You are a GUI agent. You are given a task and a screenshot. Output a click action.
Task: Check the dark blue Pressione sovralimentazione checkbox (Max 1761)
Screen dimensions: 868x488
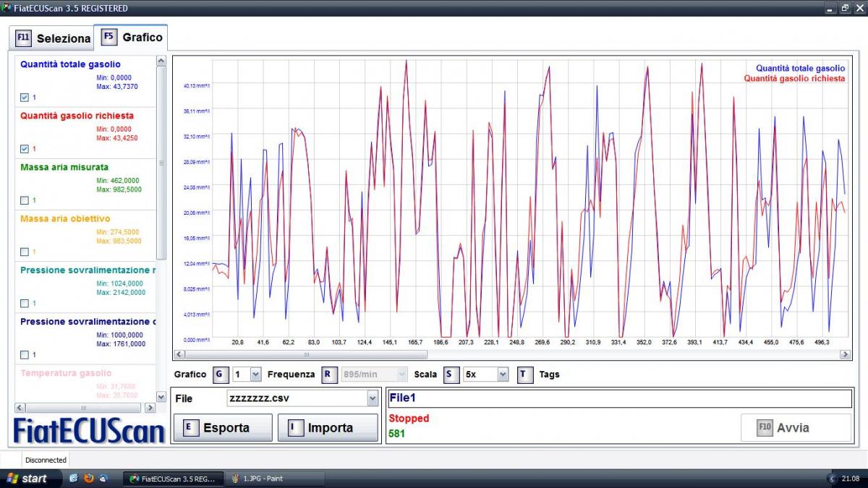(x=25, y=354)
